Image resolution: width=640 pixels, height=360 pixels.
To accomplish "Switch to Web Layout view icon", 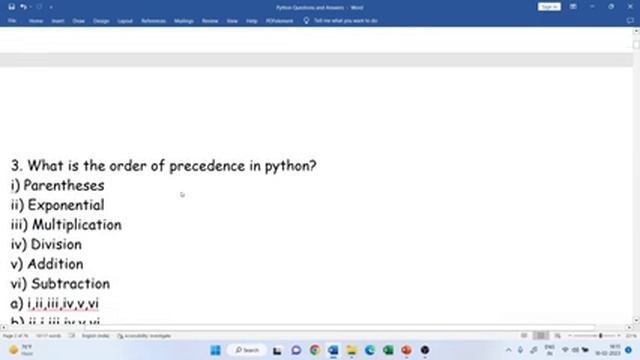I will coord(558,336).
